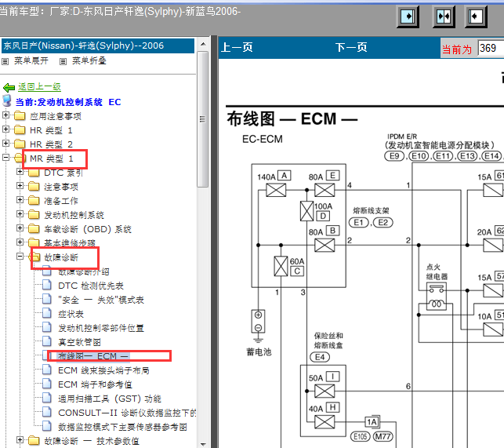This screenshot has height=448, width=504.
Task: Click 返回上一级 link
Action: (x=39, y=87)
